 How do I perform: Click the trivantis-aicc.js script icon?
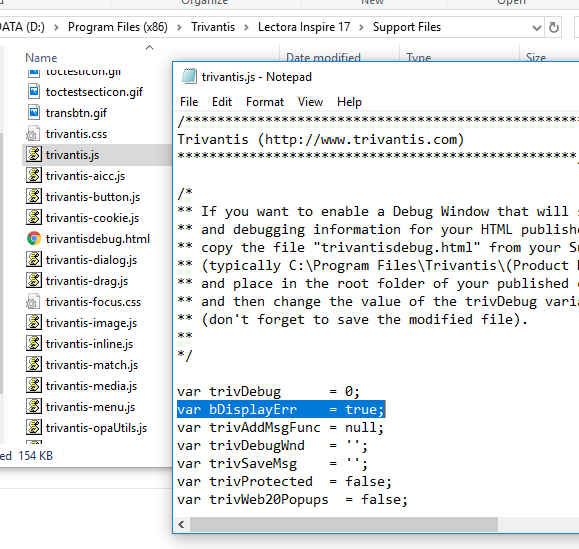pyautogui.click(x=34, y=175)
